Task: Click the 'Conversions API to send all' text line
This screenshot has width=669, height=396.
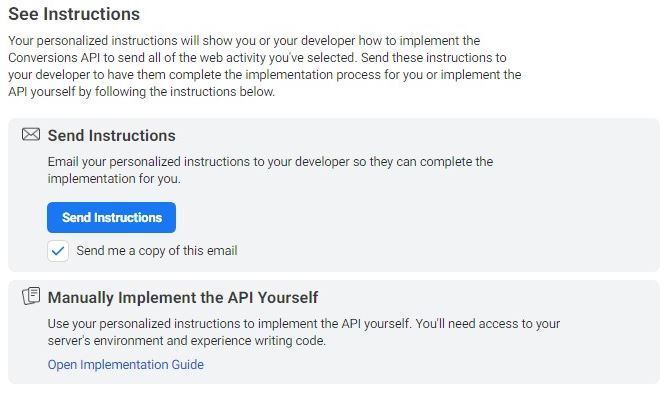Action: point(257,58)
